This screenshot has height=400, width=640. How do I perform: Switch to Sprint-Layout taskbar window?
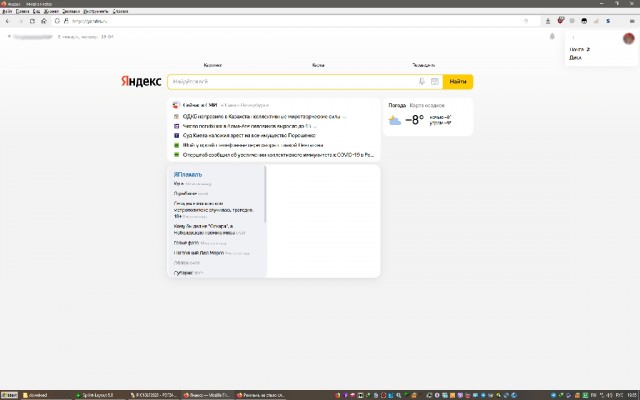click(x=98, y=395)
